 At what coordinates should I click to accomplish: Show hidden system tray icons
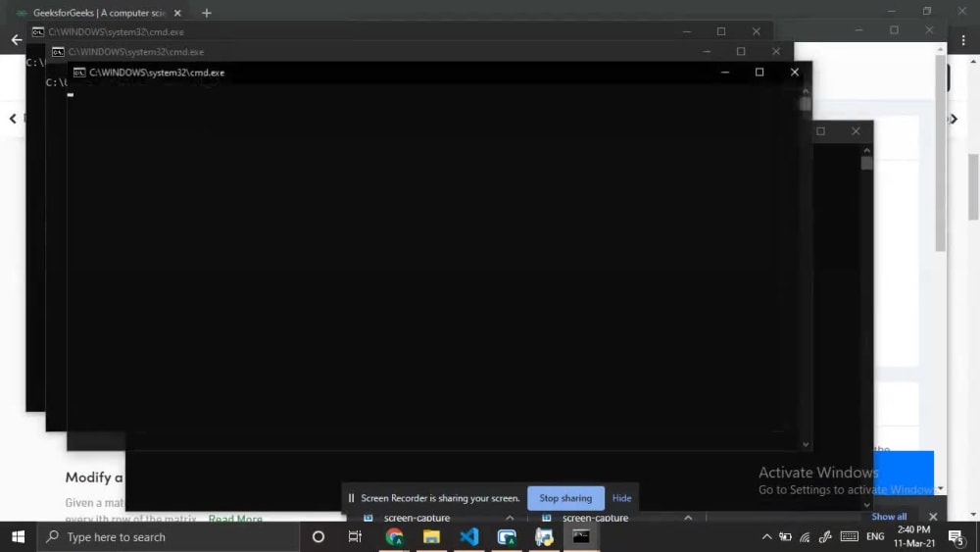point(766,537)
